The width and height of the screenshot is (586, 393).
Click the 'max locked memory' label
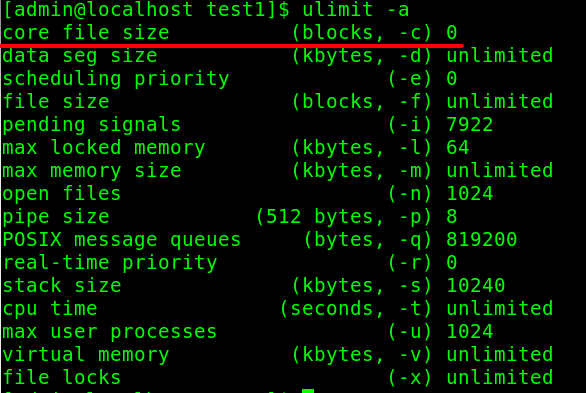[x=104, y=148]
